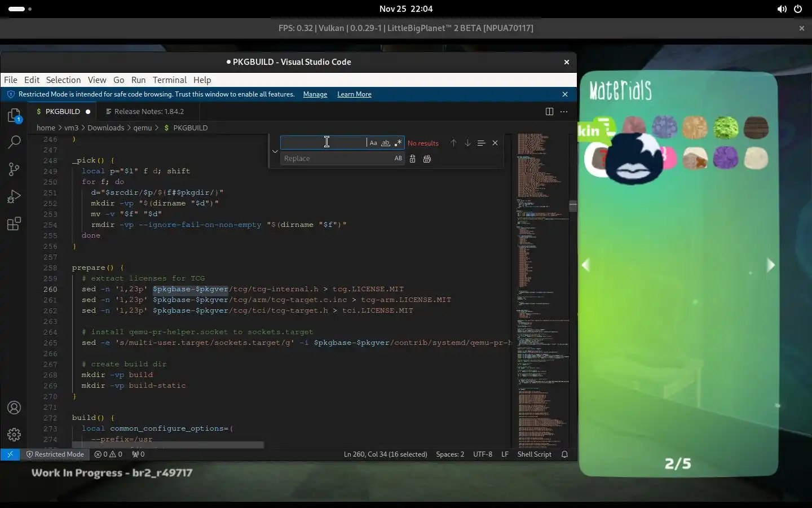The width and height of the screenshot is (812, 508).
Task: Click the notifications bell in status bar
Action: tap(564, 454)
